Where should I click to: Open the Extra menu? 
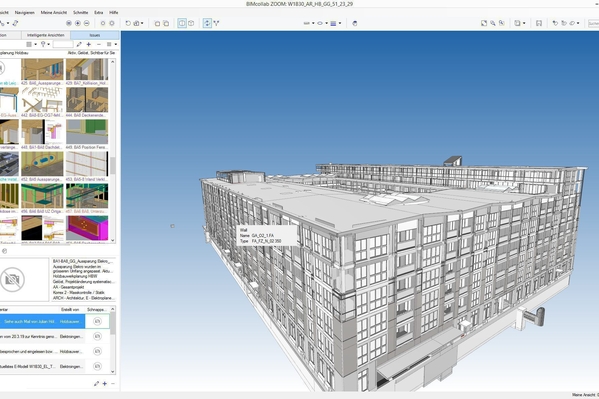(x=99, y=13)
